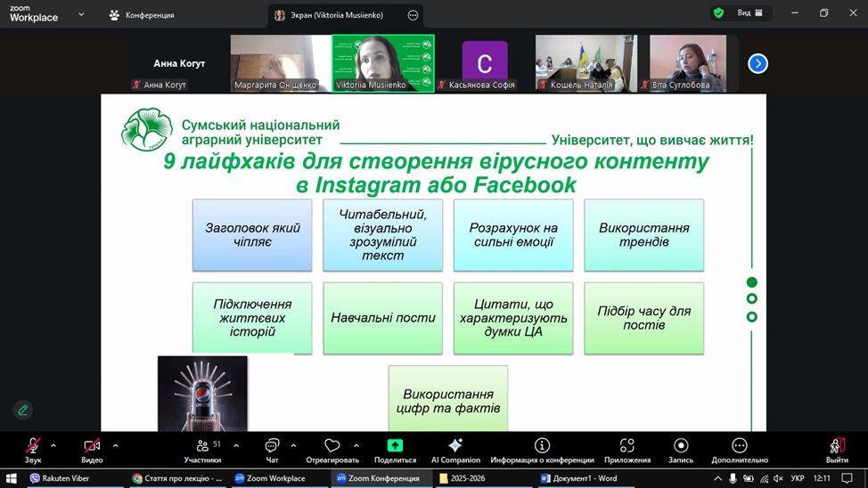The width and height of the screenshot is (868, 488).
Task: Expand video options arrow beside Видео
Action: tap(115, 445)
